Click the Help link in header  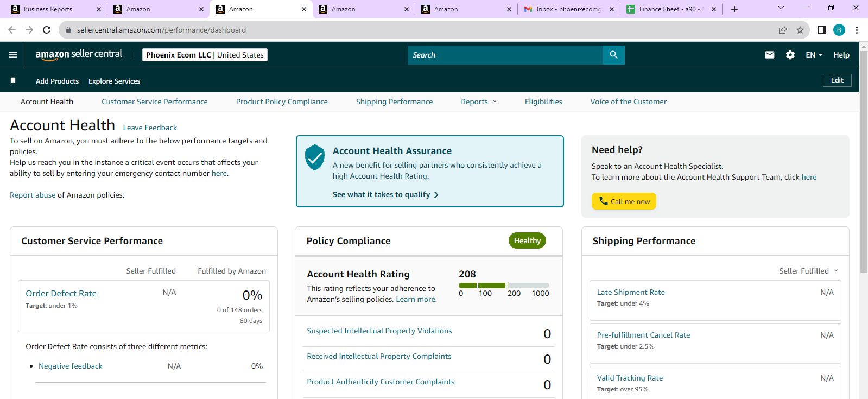point(841,55)
